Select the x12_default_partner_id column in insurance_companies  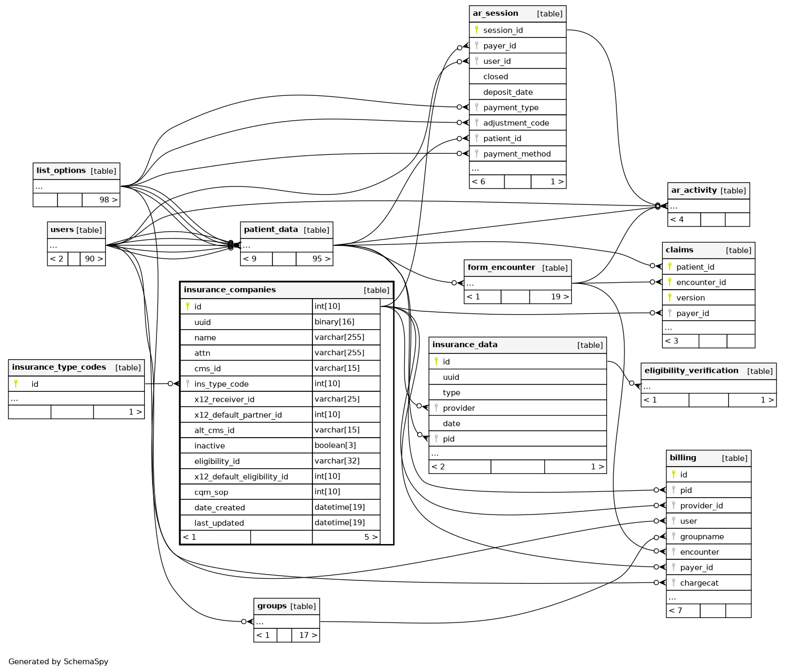tap(238, 415)
